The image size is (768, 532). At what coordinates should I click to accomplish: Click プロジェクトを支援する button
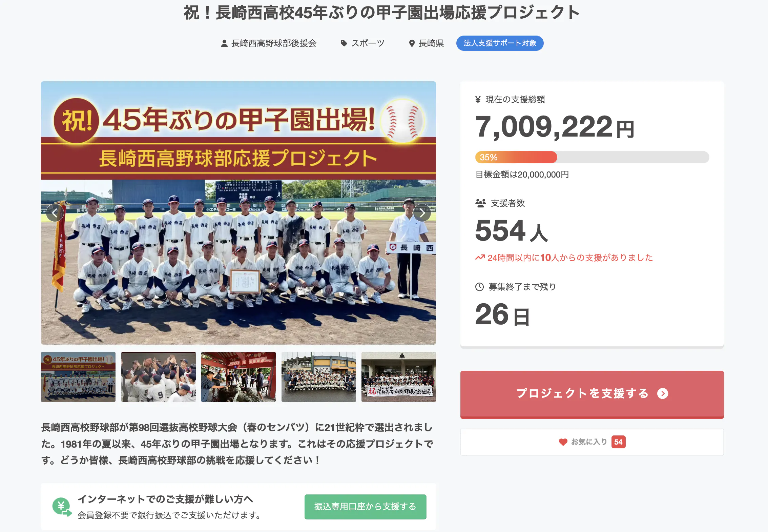pos(592,394)
